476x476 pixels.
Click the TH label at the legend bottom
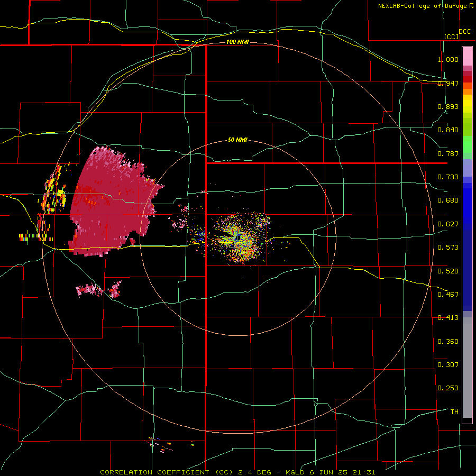tap(454, 412)
